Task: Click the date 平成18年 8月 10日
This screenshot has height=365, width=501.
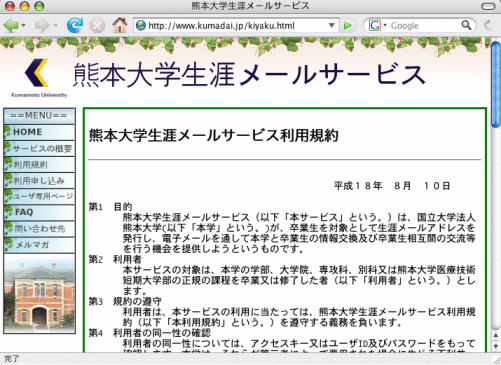Action: pos(392,186)
